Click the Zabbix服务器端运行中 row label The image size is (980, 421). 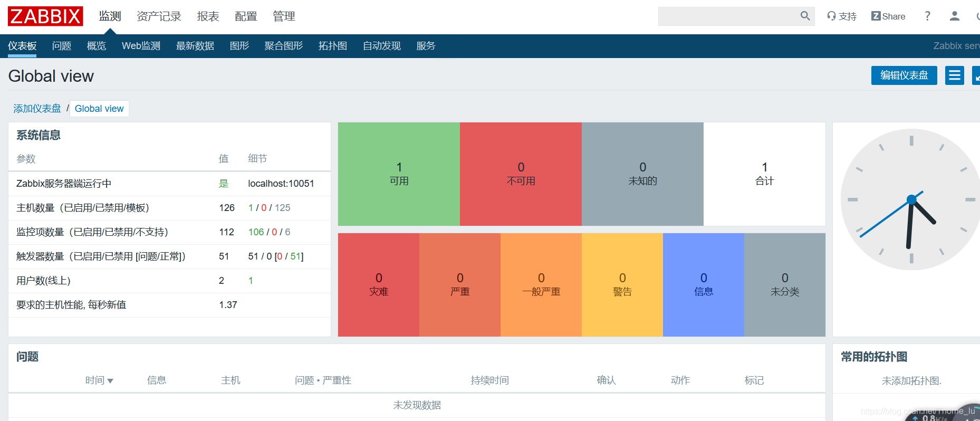(64, 184)
